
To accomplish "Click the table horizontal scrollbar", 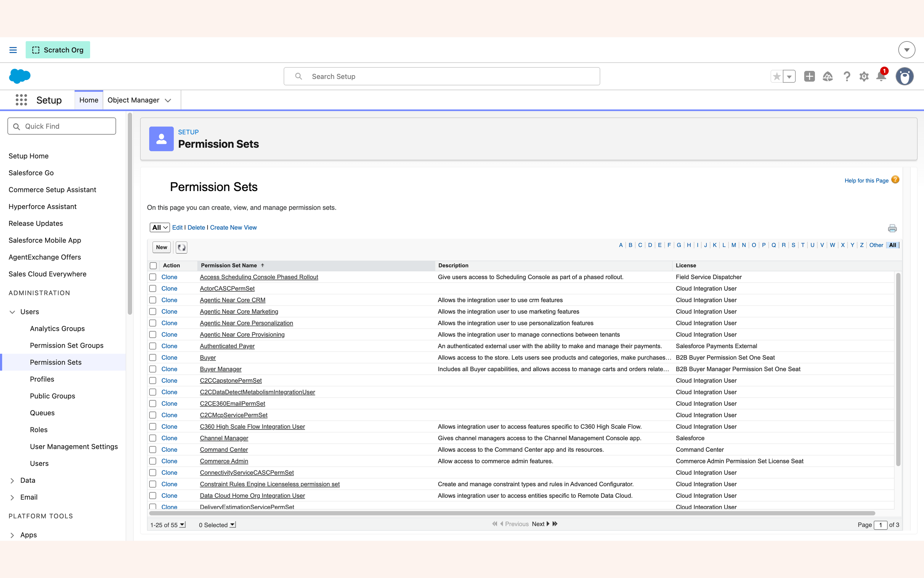I will click(512, 513).
